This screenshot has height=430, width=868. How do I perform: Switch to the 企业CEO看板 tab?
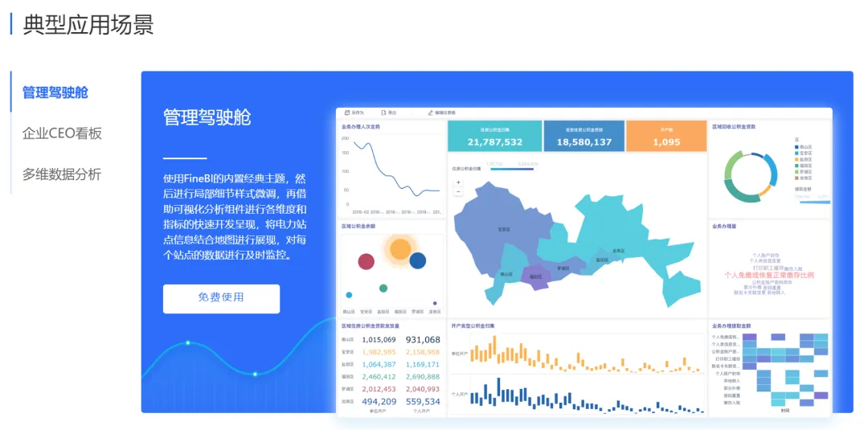pyautogui.click(x=62, y=133)
